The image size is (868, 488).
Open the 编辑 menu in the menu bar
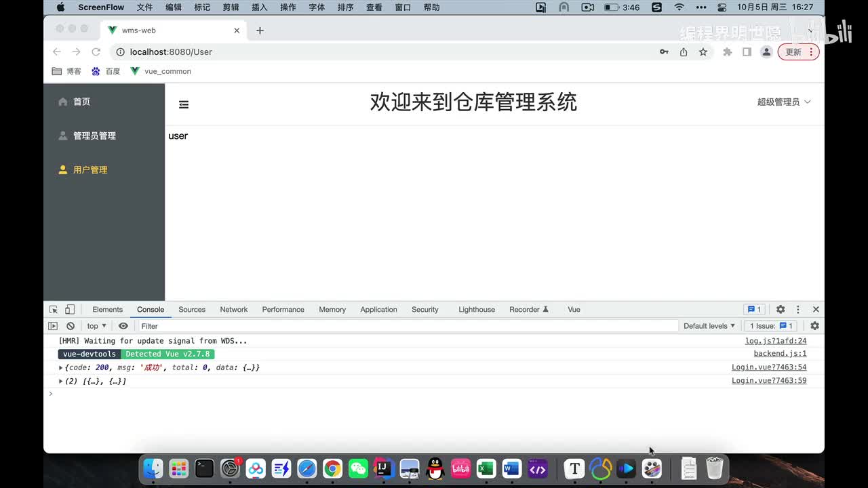pyautogui.click(x=174, y=7)
